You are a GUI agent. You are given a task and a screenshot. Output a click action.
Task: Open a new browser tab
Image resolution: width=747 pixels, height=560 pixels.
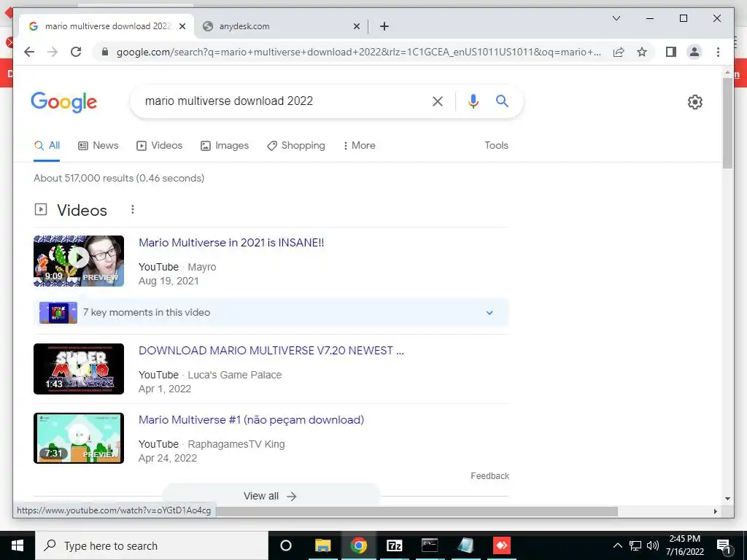[x=384, y=27]
